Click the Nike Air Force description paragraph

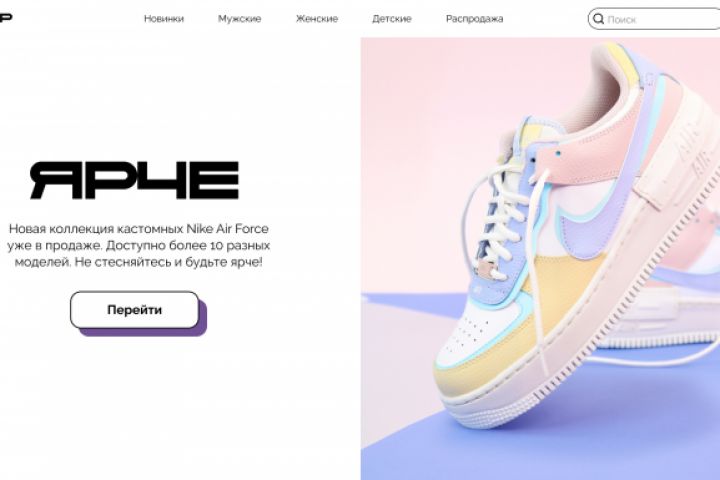tap(138, 245)
